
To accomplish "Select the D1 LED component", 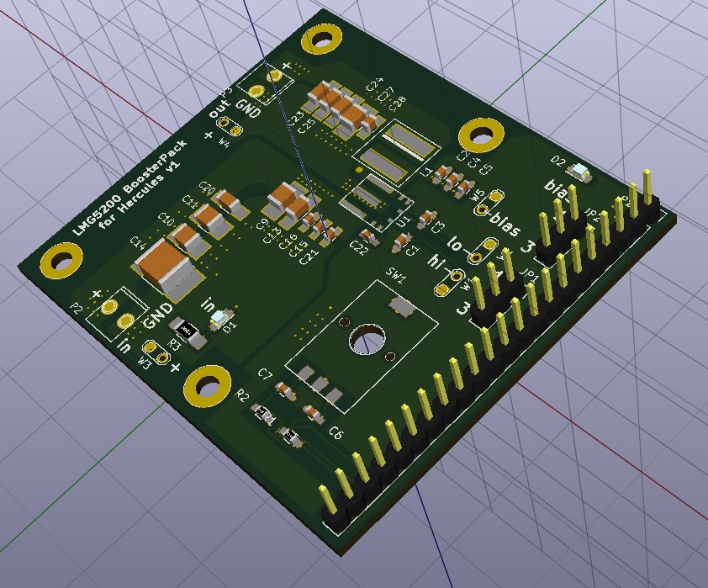I will tap(221, 318).
